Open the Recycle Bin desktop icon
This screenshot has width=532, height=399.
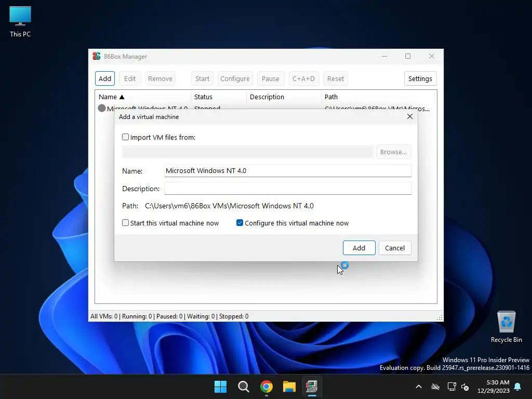point(506,327)
